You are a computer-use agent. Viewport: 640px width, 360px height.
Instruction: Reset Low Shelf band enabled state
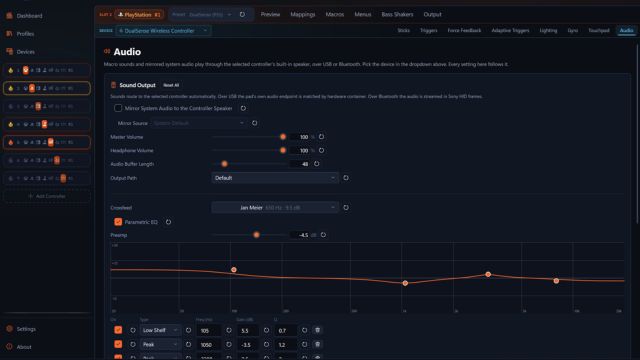click(133, 330)
